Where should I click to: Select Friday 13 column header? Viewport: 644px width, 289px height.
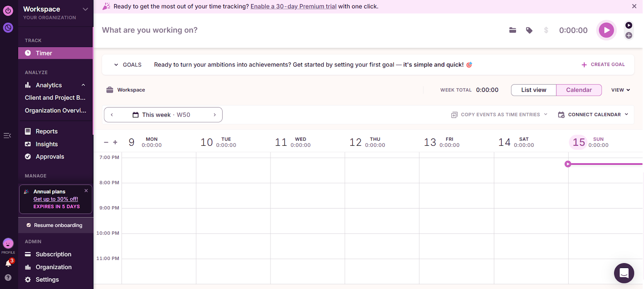click(442, 142)
